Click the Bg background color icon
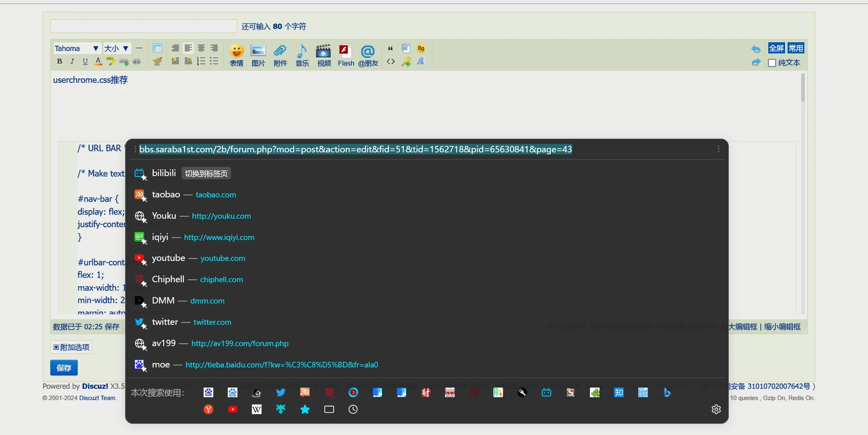868x435 pixels. click(421, 48)
